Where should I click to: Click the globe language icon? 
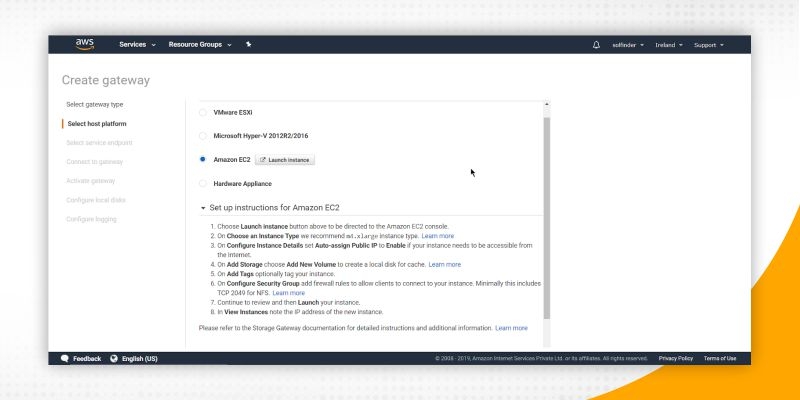114,358
